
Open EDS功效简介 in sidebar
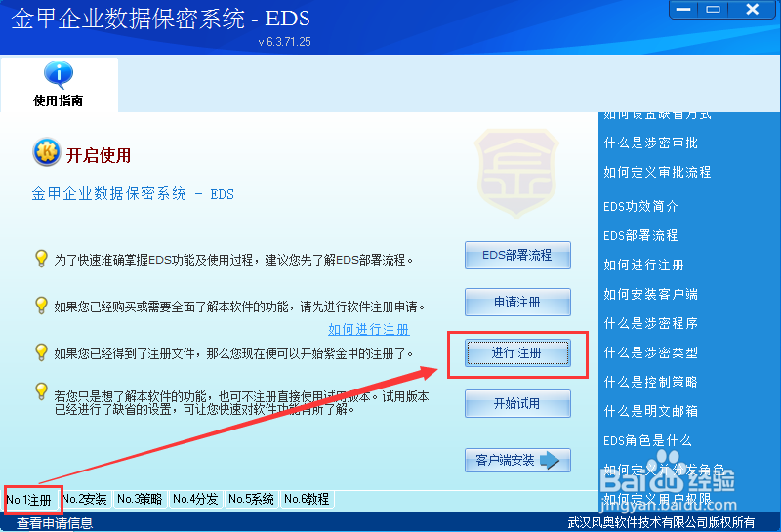(x=640, y=206)
